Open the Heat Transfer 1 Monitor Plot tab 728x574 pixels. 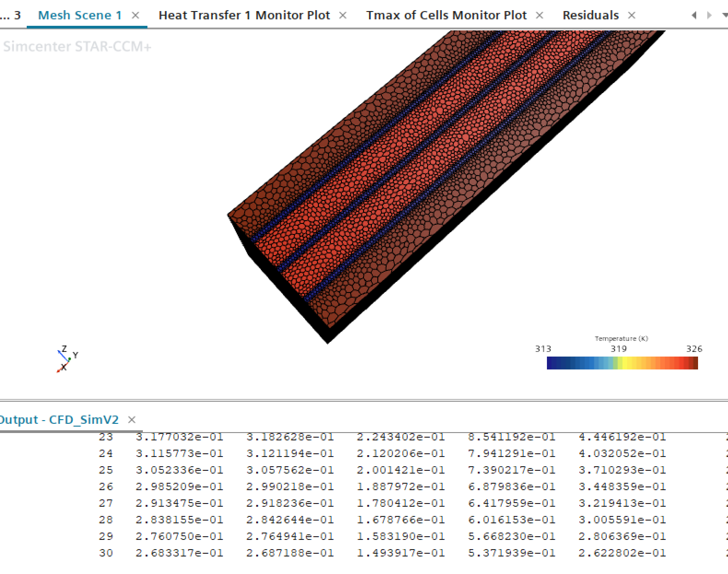click(x=244, y=15)
